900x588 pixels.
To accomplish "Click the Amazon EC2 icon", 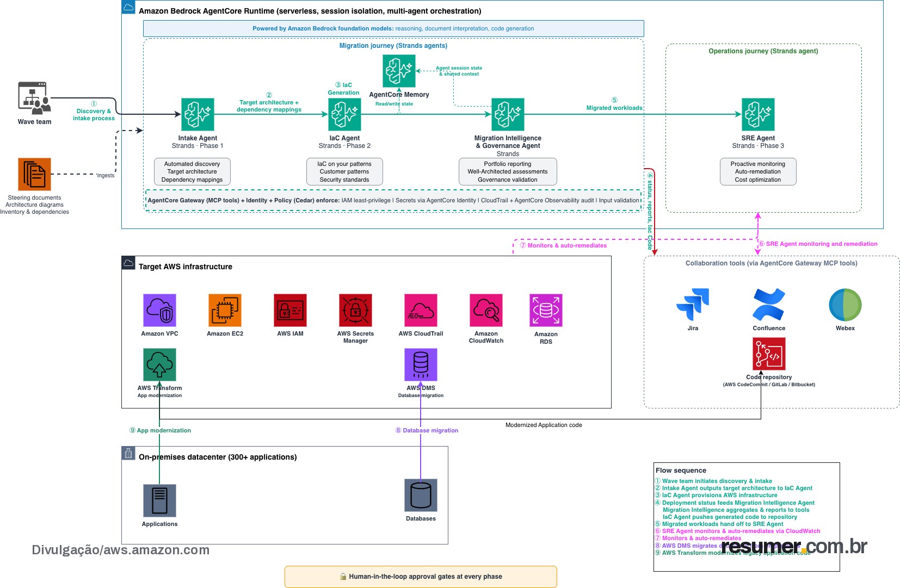I will point(225,310).
